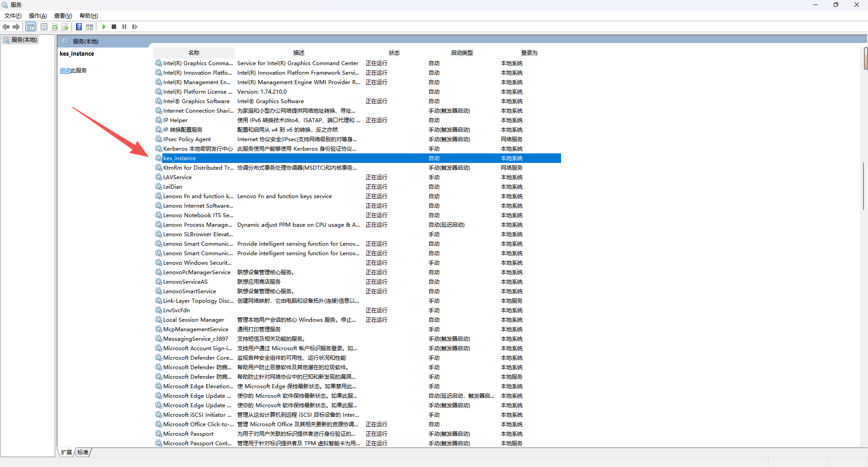Click the Pause Service toolbar icon

pos(124,27)
